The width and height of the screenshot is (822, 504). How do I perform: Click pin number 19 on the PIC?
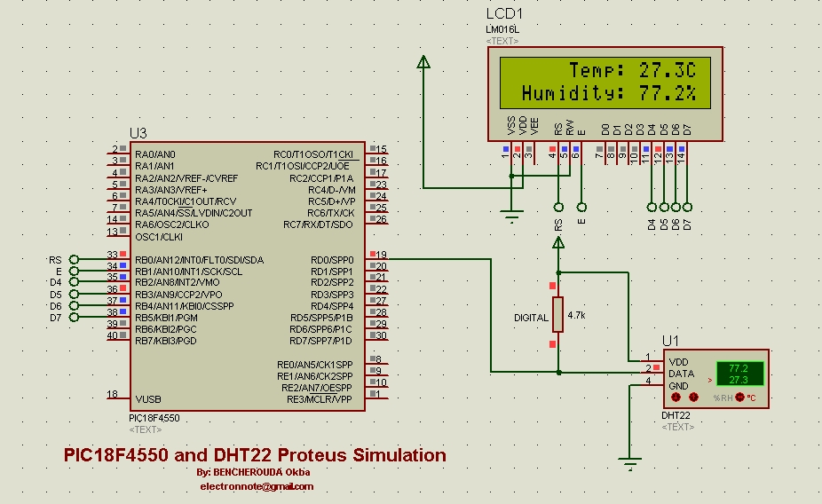click(x=381, y=255)
